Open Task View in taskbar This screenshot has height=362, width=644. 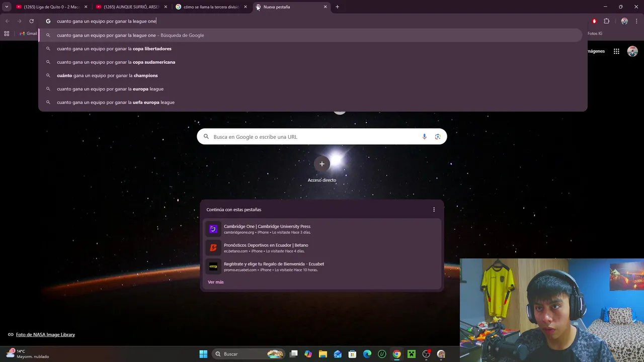tap(294, 354)
